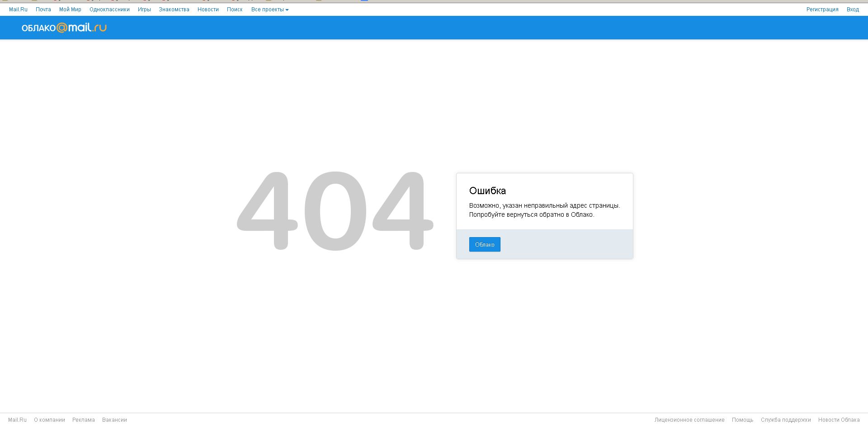Image resolution: width=868 pixels, height=424 pixels.
Task: Open the Помощь help link
Action: [743, 420]
